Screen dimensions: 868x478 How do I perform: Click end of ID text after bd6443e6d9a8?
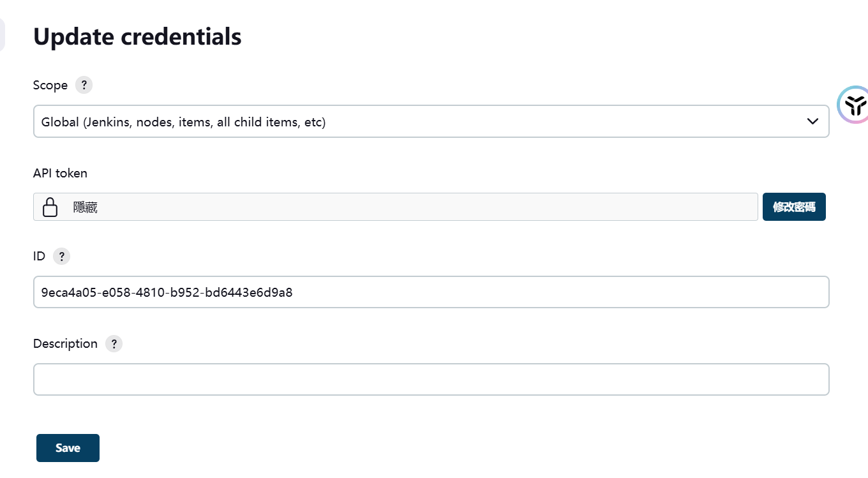(x=294, y=293)
